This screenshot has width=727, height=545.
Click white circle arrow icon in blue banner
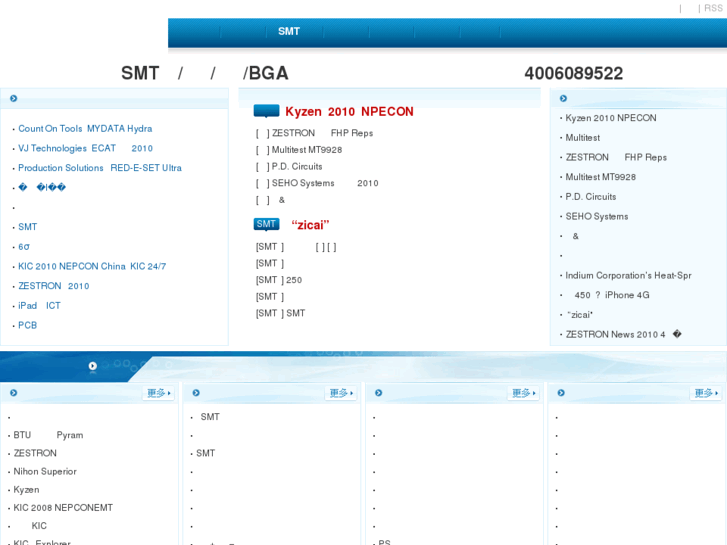[93, 366]
